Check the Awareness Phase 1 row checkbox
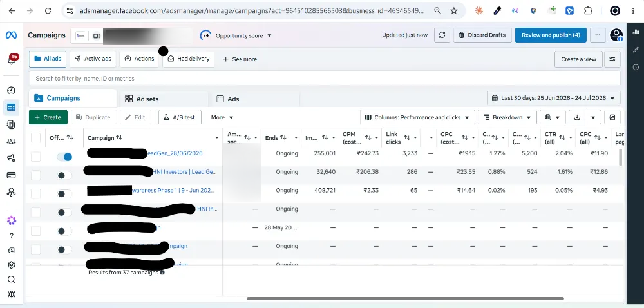644x308 pixels. [35, 194]
